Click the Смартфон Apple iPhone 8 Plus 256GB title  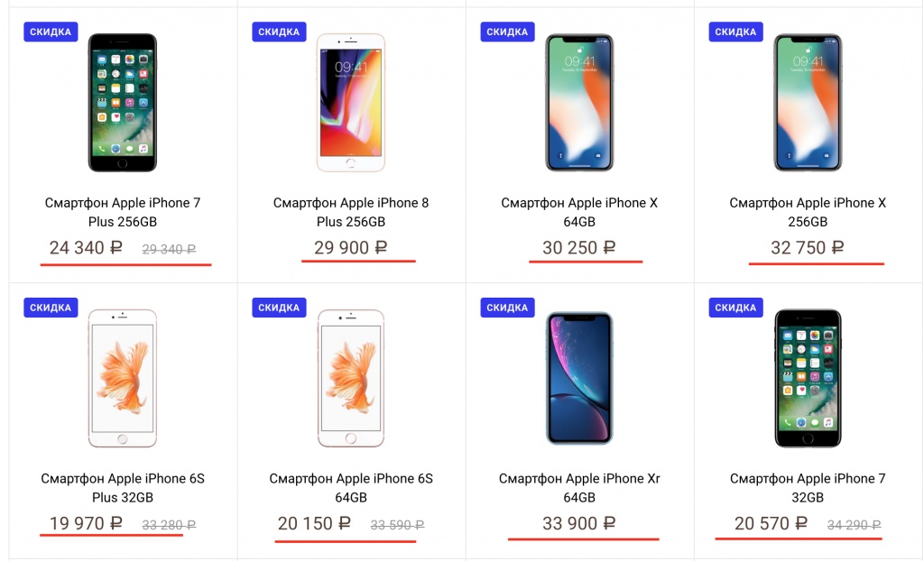click(351, 212)
